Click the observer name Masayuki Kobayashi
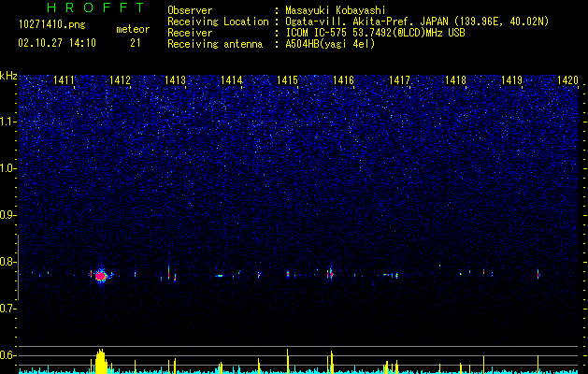Viewport: 588px width, 374px height. click(x=336, y=10)
